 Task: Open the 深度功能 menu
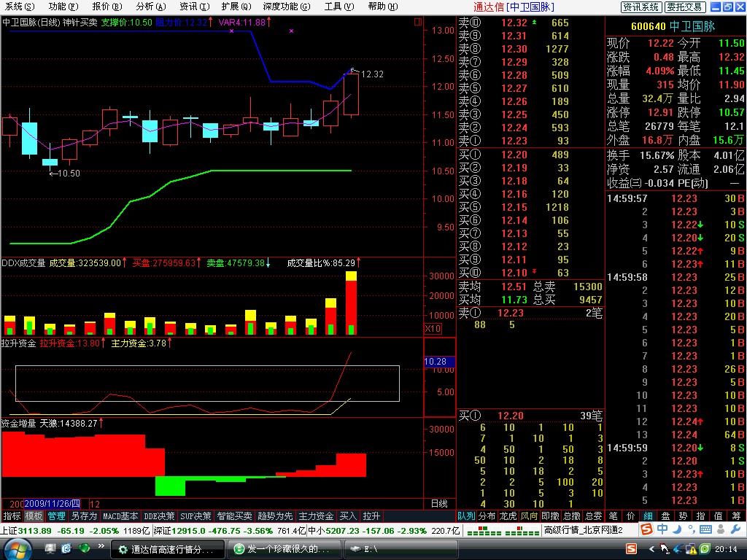pos(287,7)
